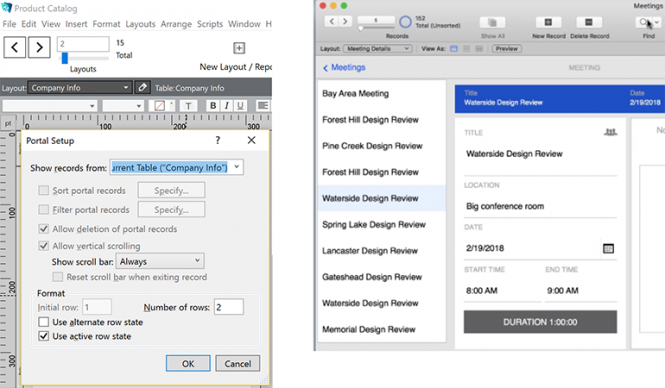Click the Show All icon
The image size is (665, 388).
point(492,22)
